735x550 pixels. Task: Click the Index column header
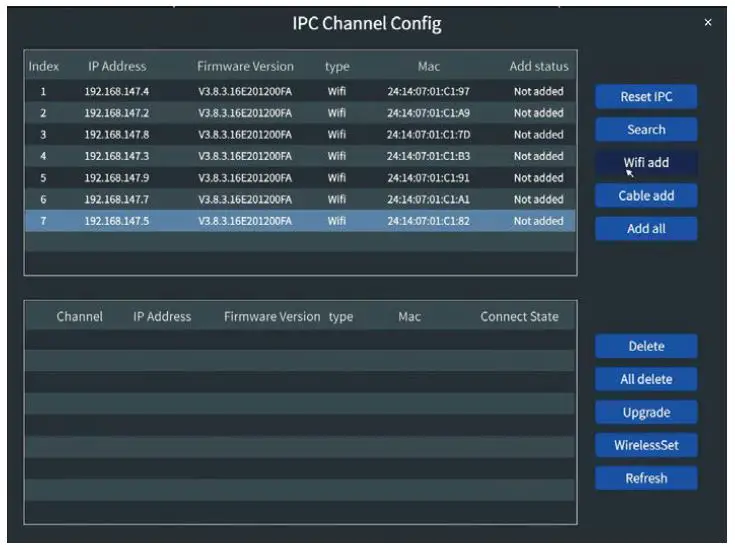pyautogui.click(x=44, y=66)
